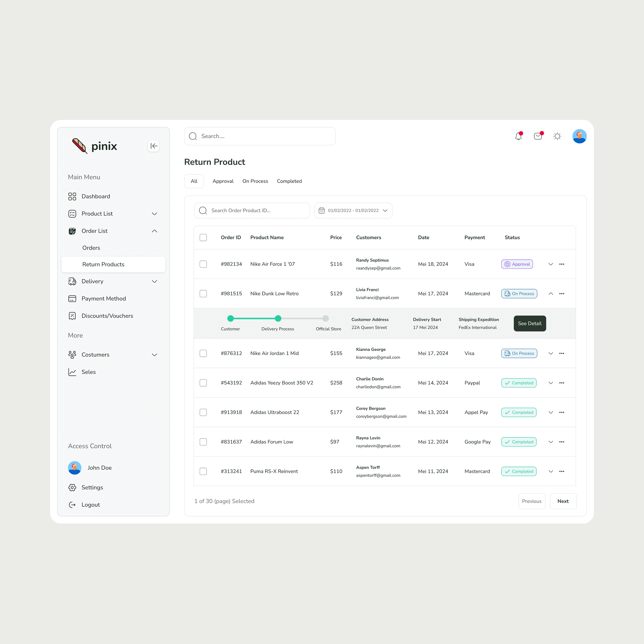The height and width of the screenshot is (644, 644).
Task: Expand the Delivery menu chevron
Action: tap(154, 281)
